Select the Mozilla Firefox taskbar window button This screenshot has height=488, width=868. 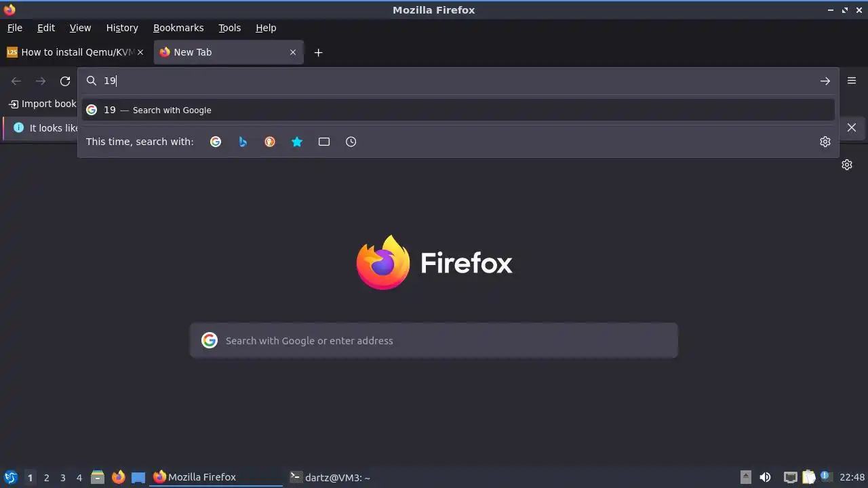coord(216,477)
